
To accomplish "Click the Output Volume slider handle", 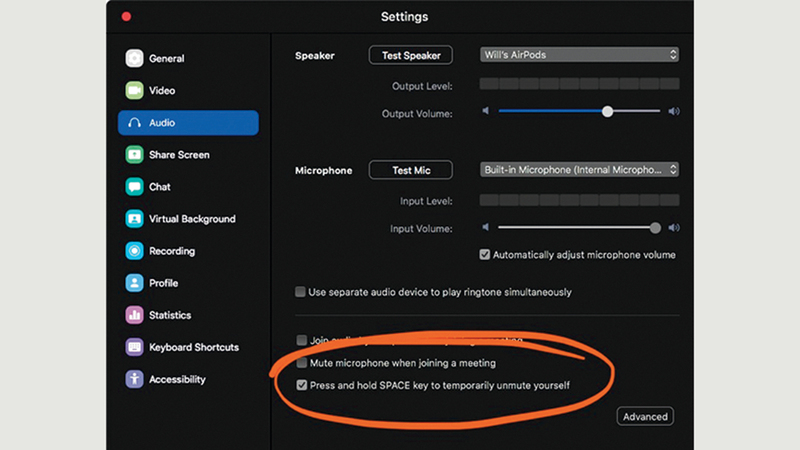I will coord(607,112).
